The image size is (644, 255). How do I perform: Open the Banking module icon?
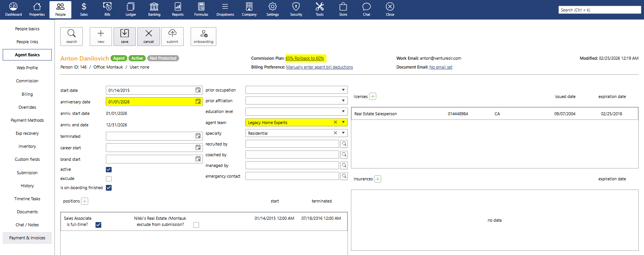154,9
